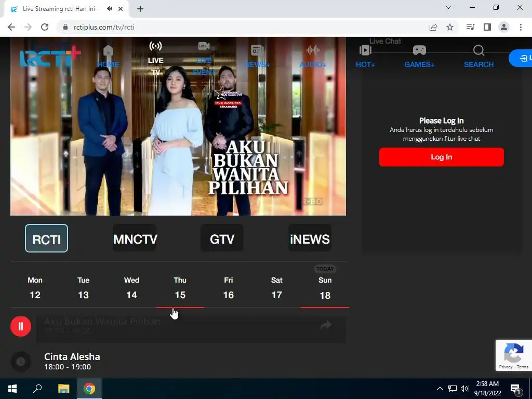The height and width of the screenshot is (399, 532).
Task: Open the Cinta Alesha schedule entry
Action: [192, 362]
